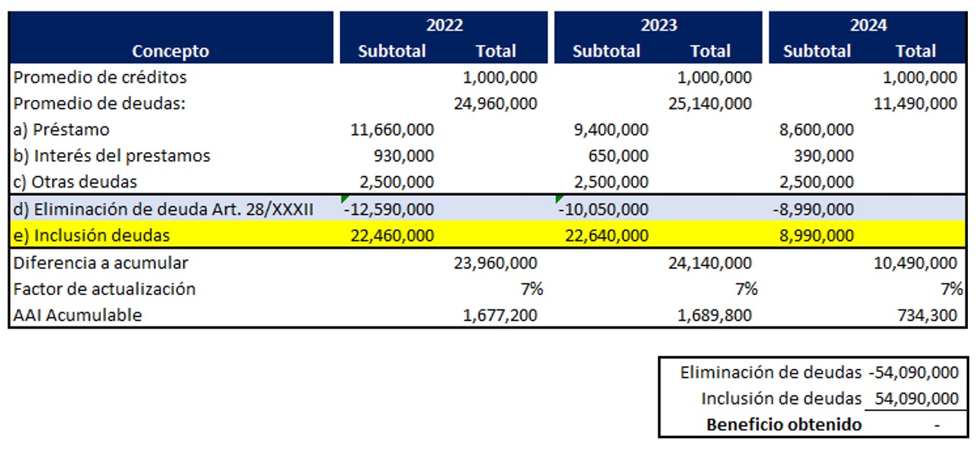Select the Concepto column header

click(x=170, y=51)
